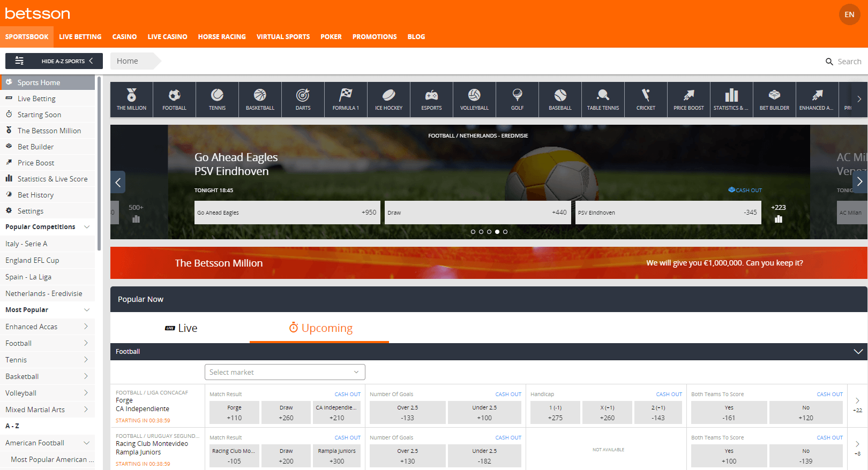Viewport: 868px width, 470px height.
Task: Open Casino top menu
Action: [124, 37]
